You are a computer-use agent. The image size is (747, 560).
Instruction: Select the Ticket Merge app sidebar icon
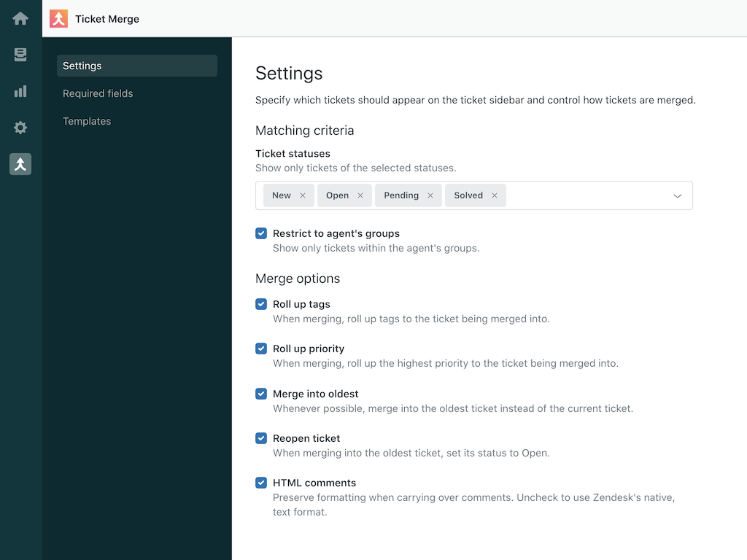pyautogui.click(x=20, y=164)
